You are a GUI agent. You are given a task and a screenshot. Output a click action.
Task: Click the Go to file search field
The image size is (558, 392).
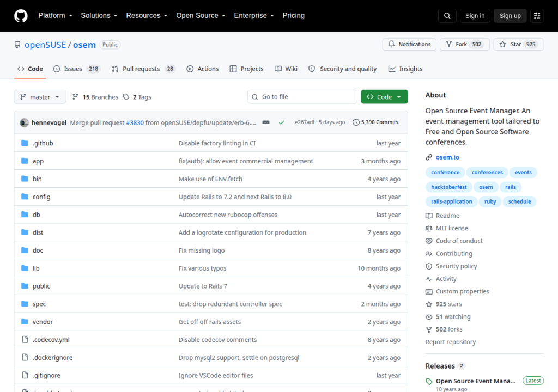(302, 97)
